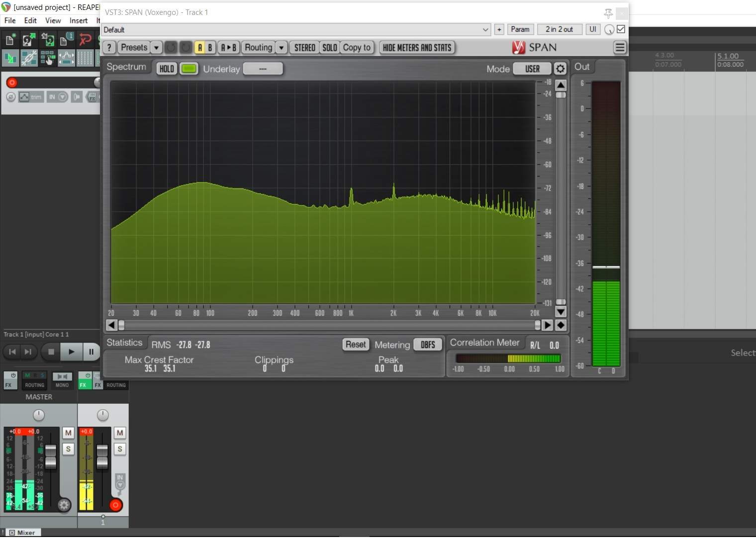
Task: Open spectrum mode editor gear icon
Action: [x=561, y=69]
